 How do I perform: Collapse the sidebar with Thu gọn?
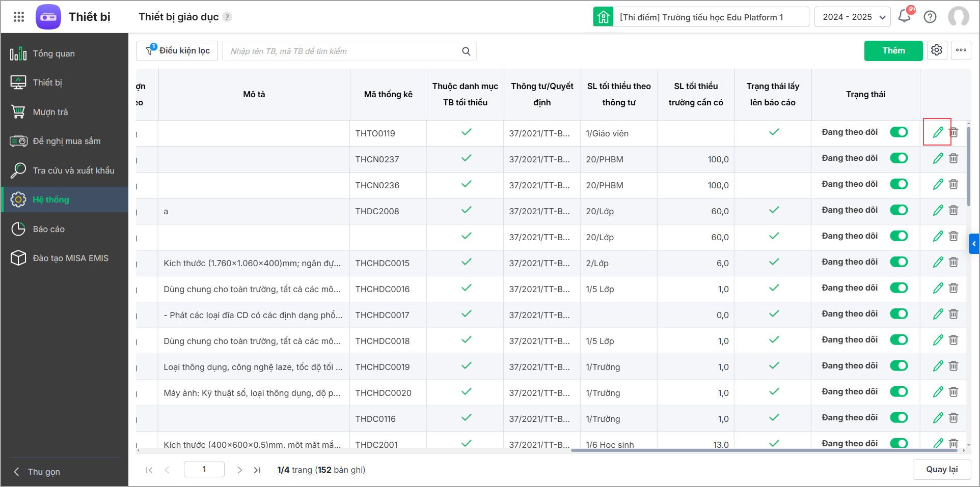click(x=44, y=472)
